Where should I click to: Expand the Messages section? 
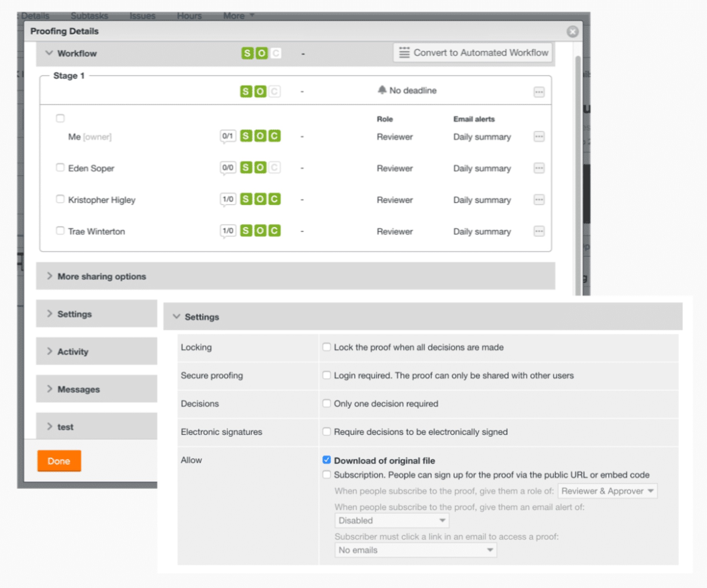(x=97, y=389)
